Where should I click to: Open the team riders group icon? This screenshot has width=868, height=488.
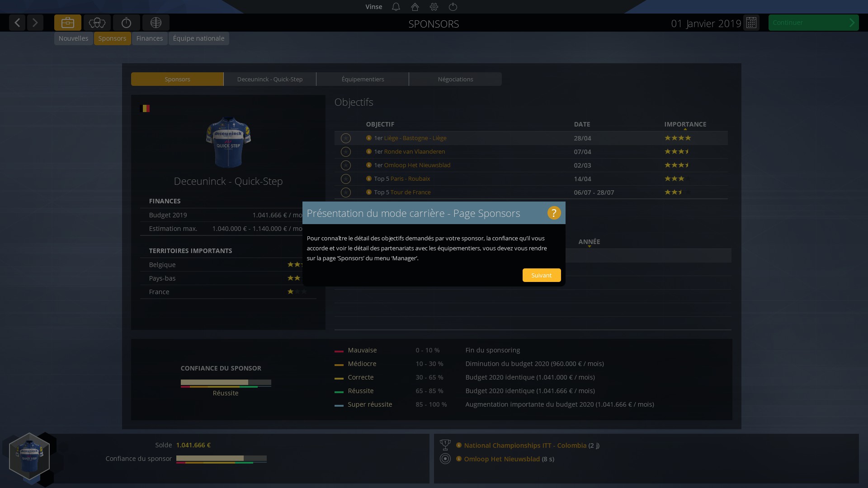[x=97, y=23]
